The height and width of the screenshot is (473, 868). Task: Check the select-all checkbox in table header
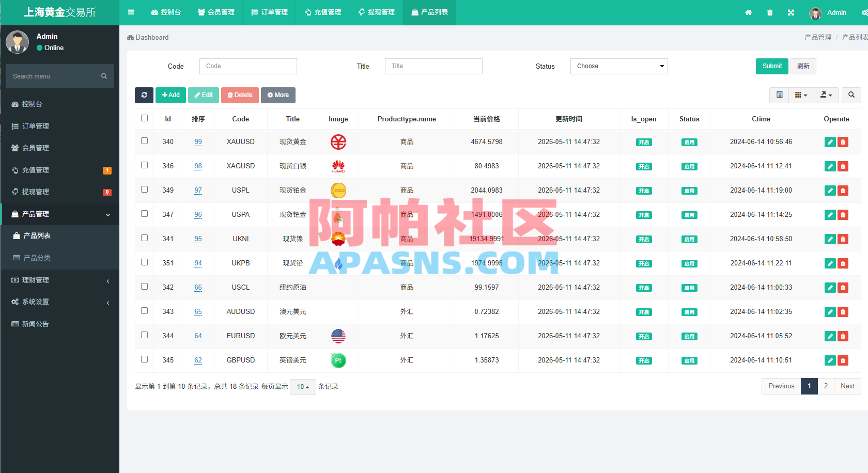pos(145,118)
